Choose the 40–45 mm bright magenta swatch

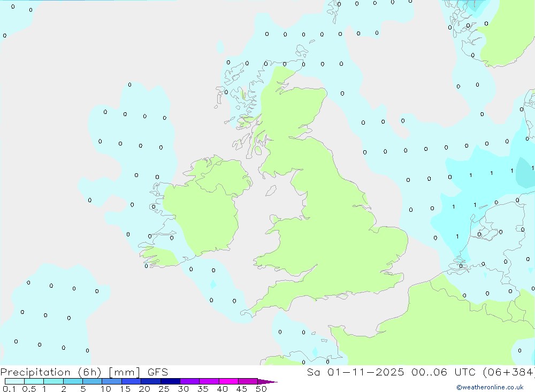tap(228, 381)
